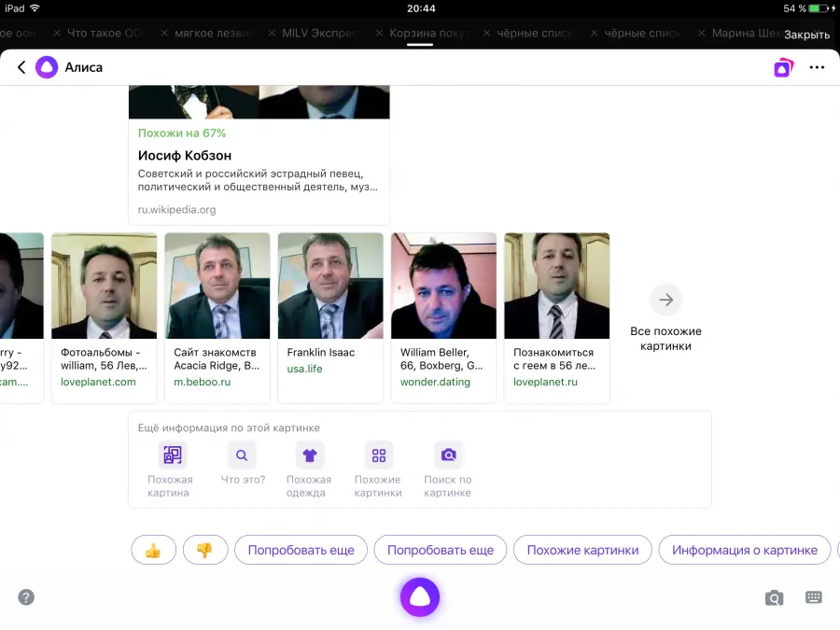The height and width of the screenshot is (630, 840).
Task: Tap the Познакомиться с геем в 56 caption
Action: pyautogui.click(x=554, y=359)
